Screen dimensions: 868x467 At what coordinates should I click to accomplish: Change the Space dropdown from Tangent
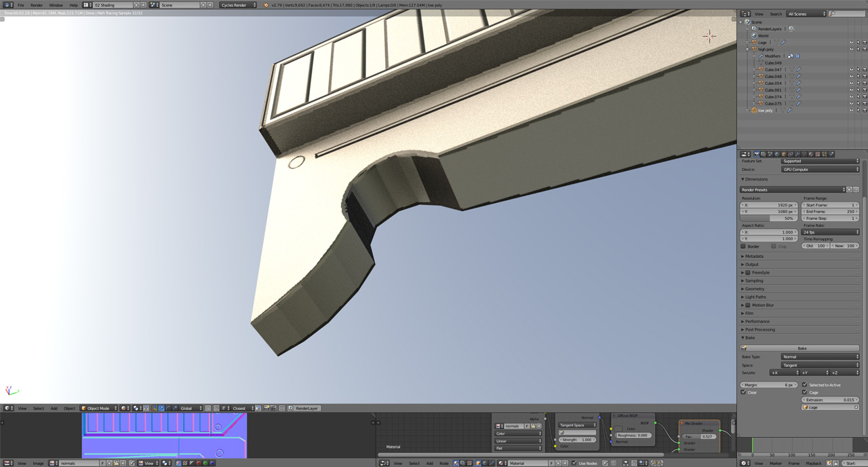[820, 365]
